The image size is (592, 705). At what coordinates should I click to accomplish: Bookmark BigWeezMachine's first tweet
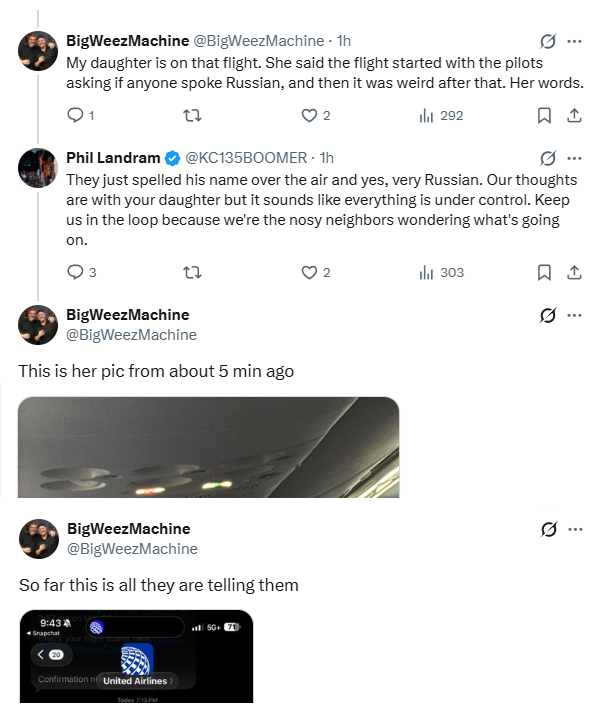(x=544, y=116)
